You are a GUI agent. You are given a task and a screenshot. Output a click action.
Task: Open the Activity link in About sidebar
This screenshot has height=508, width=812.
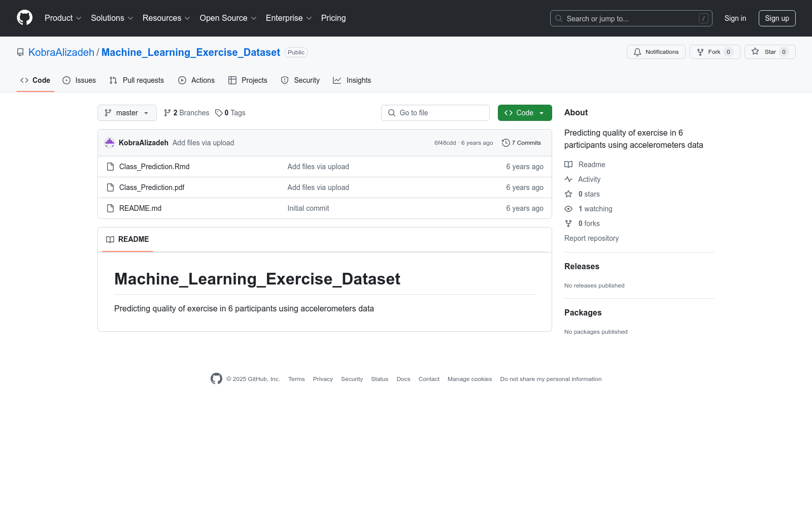point(583,179)
